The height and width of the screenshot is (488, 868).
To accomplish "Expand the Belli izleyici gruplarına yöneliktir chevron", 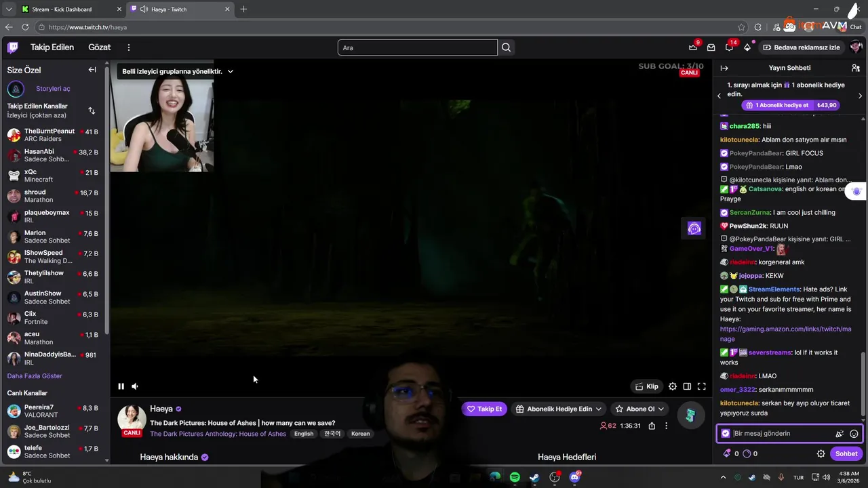I will [x=231, y=71].
